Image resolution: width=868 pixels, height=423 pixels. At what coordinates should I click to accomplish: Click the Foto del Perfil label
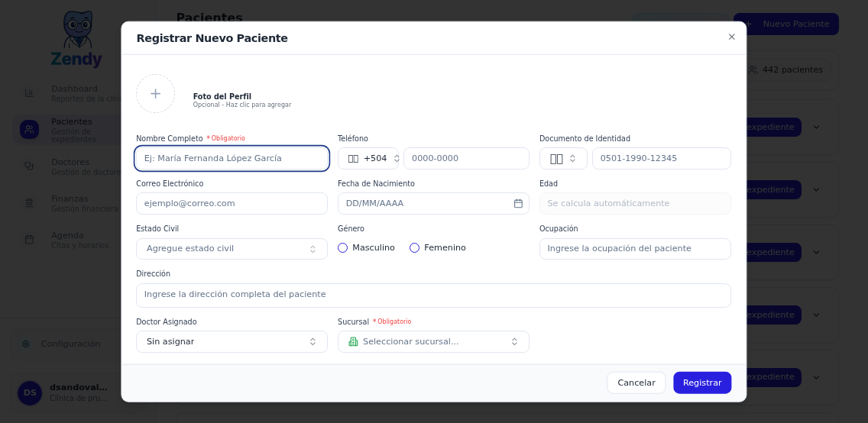tap(222, 97)
